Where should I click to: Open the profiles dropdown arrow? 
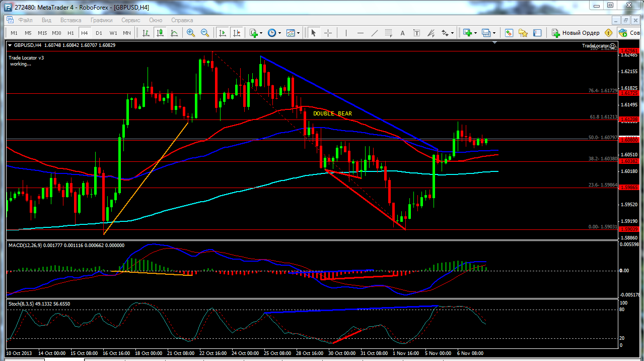click(494, 33)
